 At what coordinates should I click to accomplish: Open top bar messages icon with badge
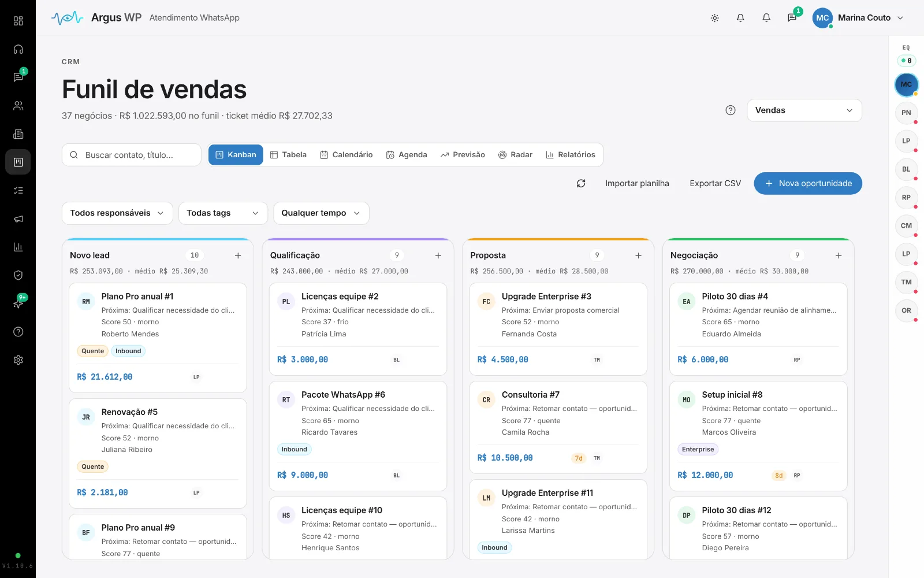tap(792, 18)
